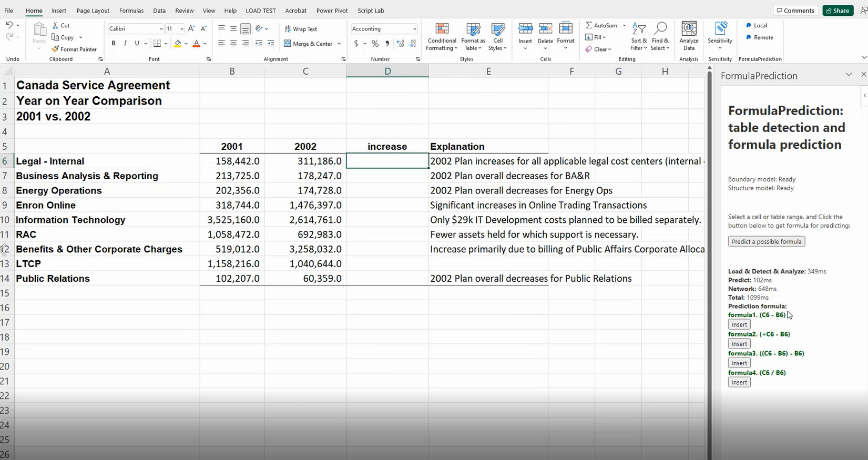Image resolution: width=868 pixels, height=460 pixels.
Task: Align text to the right
Action: pyautogui.click(x=246, y=44)
